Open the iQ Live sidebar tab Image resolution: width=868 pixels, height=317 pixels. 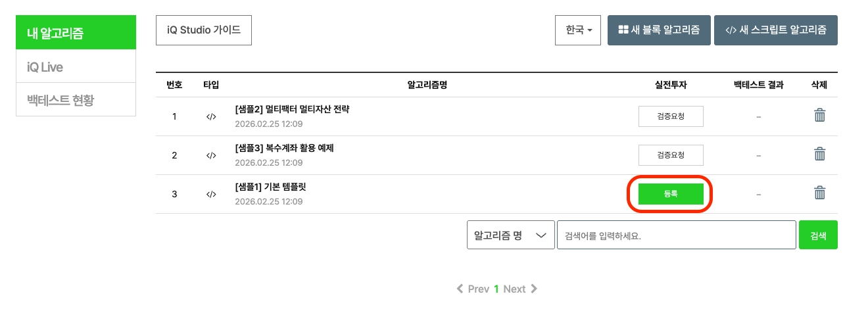(x=76, y=66)
